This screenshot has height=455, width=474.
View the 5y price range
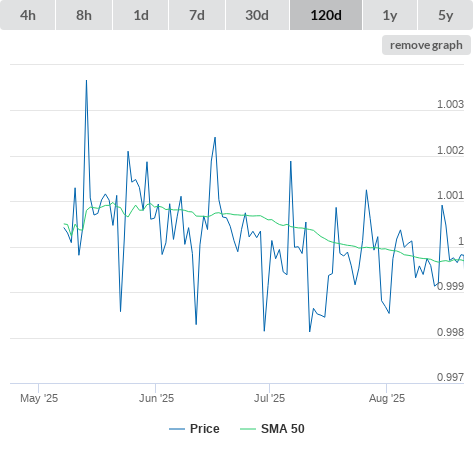tap(446, 15)
